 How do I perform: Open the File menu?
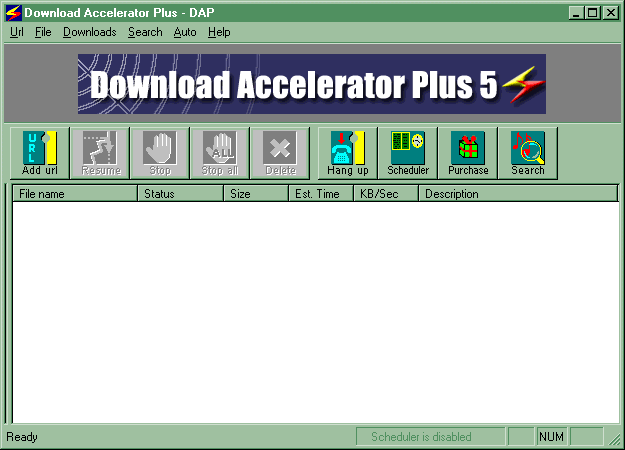pos(43,32)
